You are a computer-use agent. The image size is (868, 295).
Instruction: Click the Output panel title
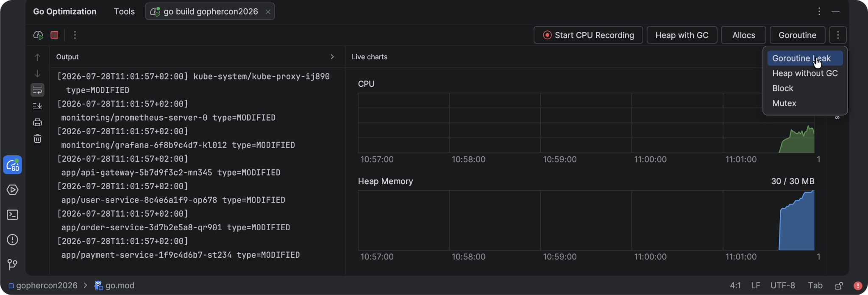67,57
